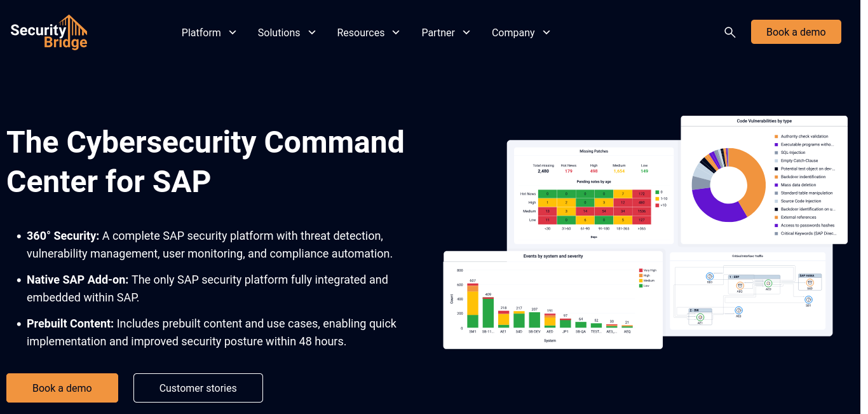Select the Events by system and severity chart
This screenshot has width=868, height=414.
click(x=553, y=300)
